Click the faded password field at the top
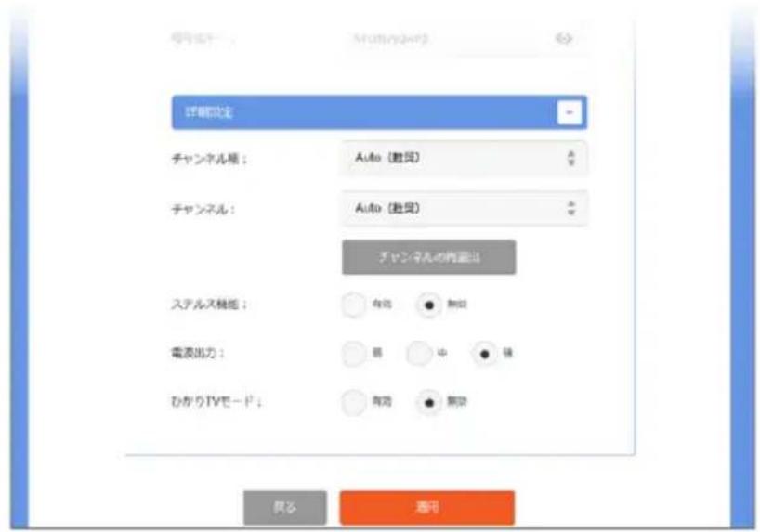The image size is (760, 532). tap(465, 39)
